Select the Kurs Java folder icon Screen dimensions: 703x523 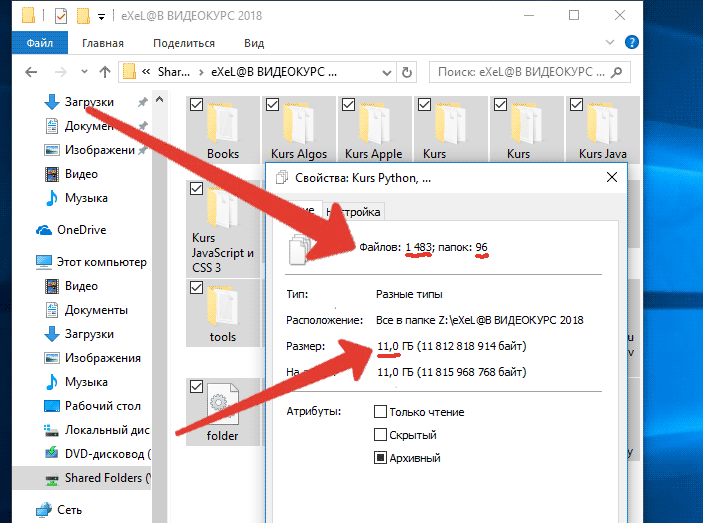pos(603,123)
